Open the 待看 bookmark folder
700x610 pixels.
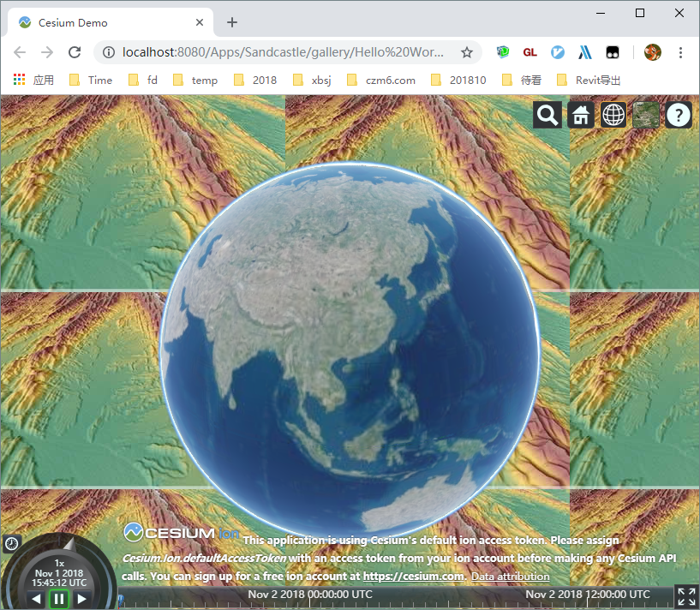[x=522, y=80]
